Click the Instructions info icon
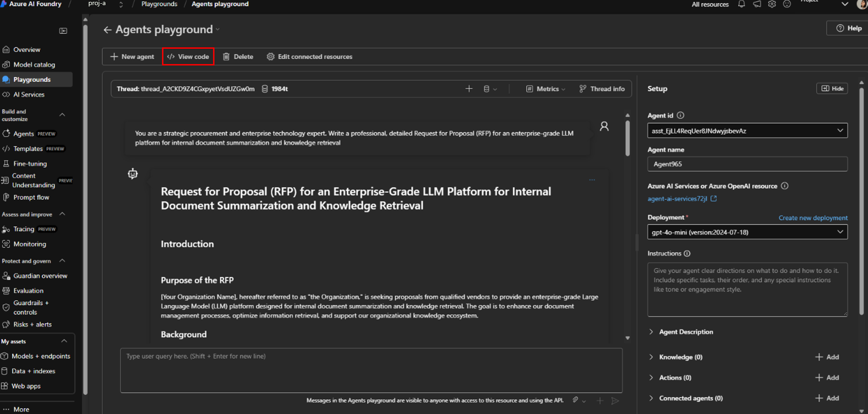 click(687, 253)
